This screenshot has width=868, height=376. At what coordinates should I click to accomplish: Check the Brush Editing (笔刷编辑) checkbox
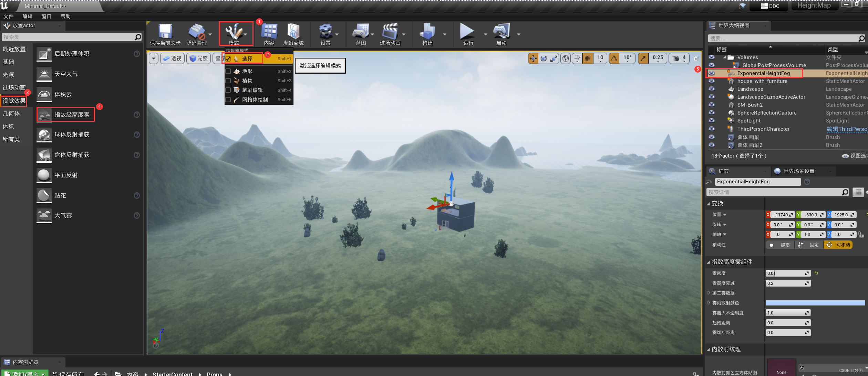[x=228, y=90]
